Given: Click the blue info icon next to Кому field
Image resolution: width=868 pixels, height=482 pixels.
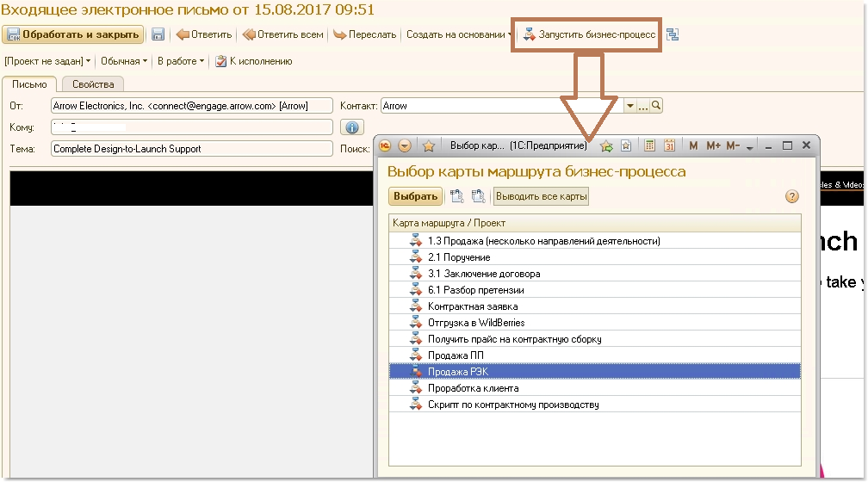Looking at the screenshot, I should pos(351,127).
